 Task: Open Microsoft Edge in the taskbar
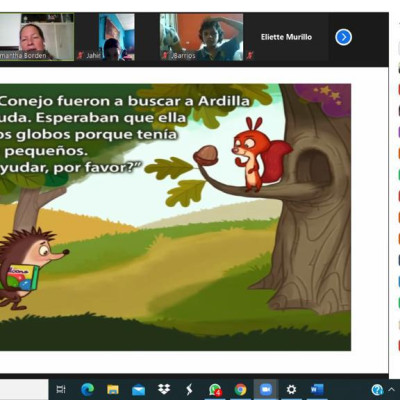pyautogui.click(x=87, y=389)
